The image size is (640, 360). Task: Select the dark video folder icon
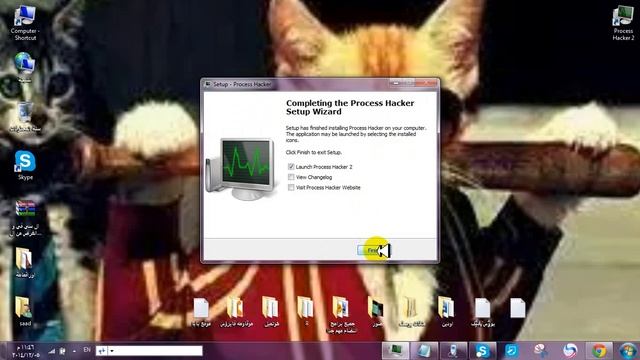click(376, 312)
